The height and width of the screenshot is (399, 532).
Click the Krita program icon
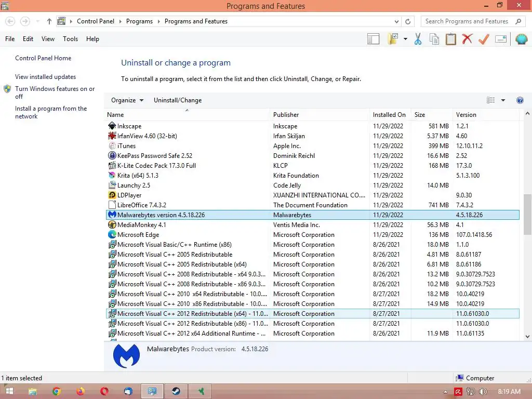click(x=112, y=175)
